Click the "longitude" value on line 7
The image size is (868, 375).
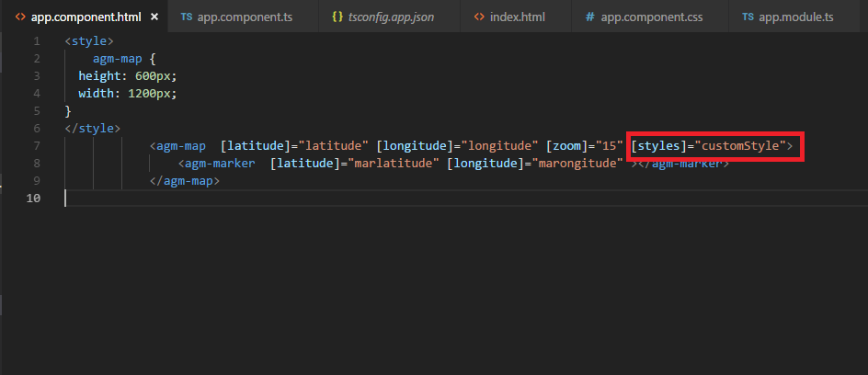[500, 146]
